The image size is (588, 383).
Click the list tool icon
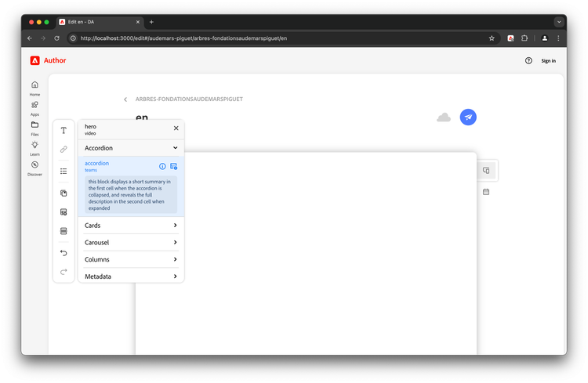coord(64,172)
